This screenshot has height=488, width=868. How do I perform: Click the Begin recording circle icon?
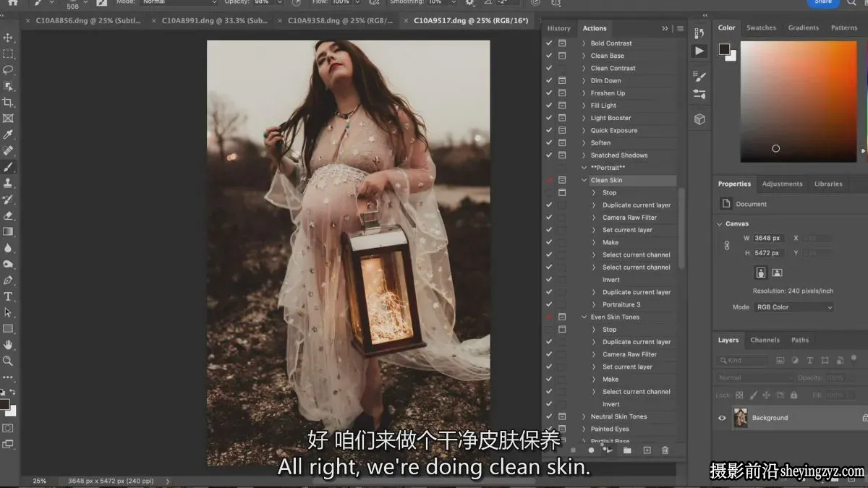pos(591,450)
